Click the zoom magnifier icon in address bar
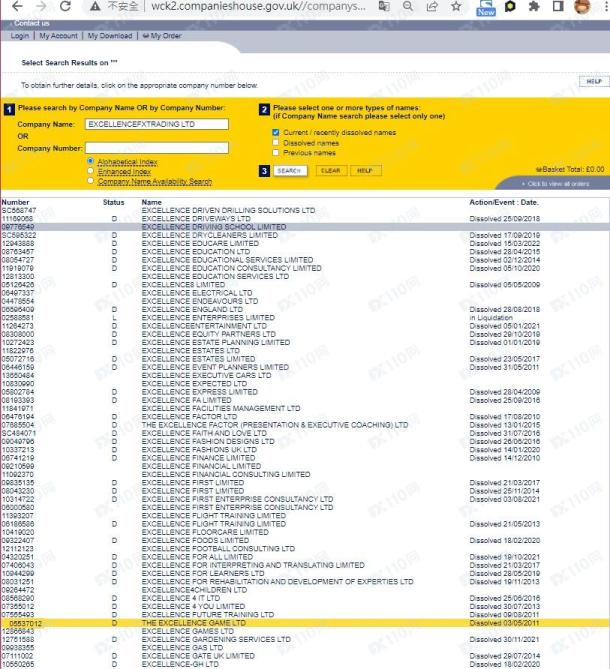610x669 pixels. pyautogui.click(x=408, y=6)
